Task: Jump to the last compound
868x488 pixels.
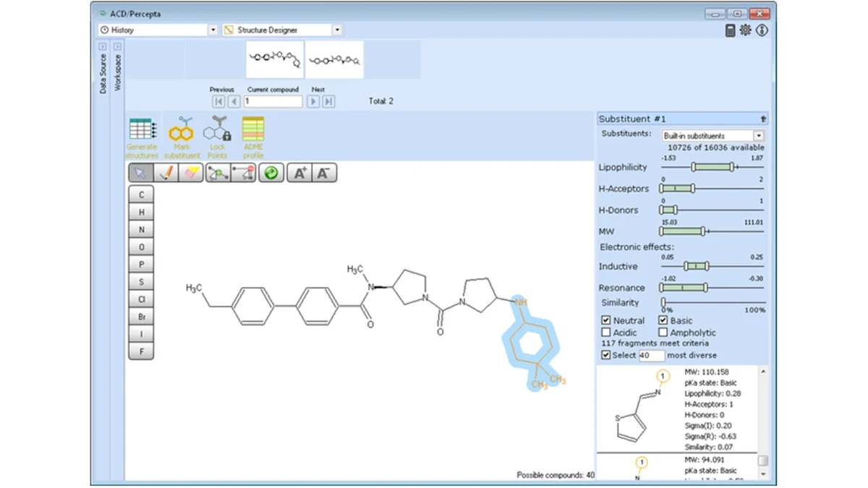Action: pyautogui.click(x=328, y=102)
